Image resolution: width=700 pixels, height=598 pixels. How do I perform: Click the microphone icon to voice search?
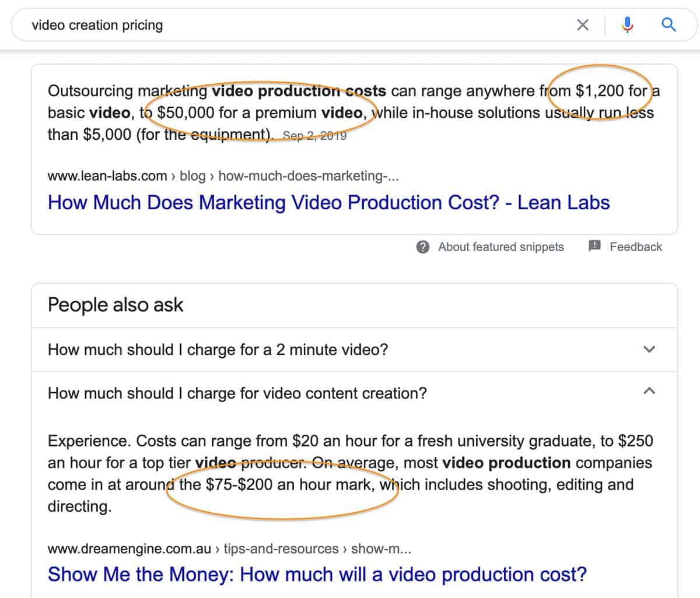627,24
